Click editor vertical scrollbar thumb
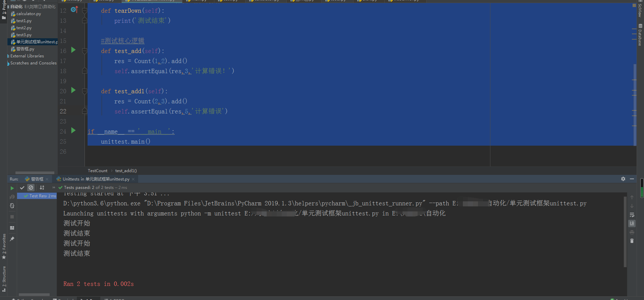 pyautogui.click(x=635, y=105)
